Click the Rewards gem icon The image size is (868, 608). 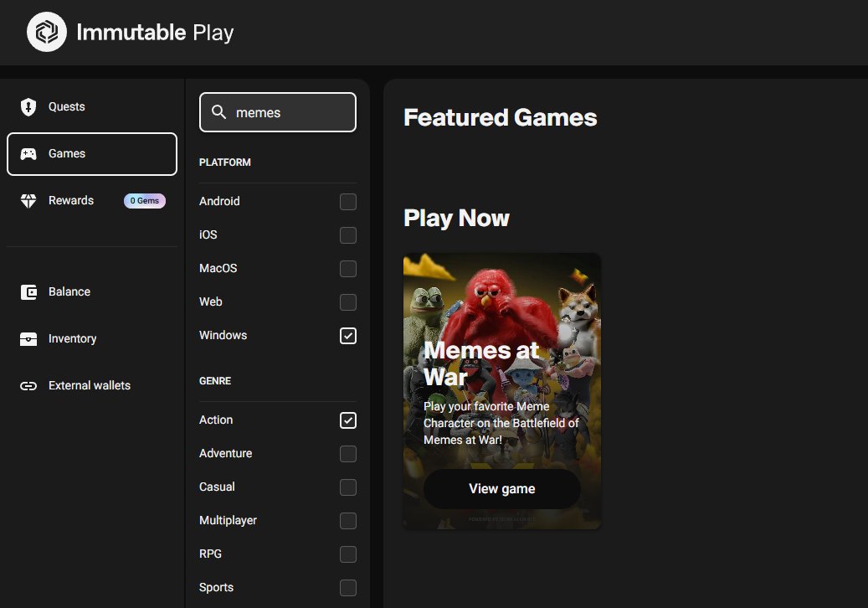pos(28,201)
